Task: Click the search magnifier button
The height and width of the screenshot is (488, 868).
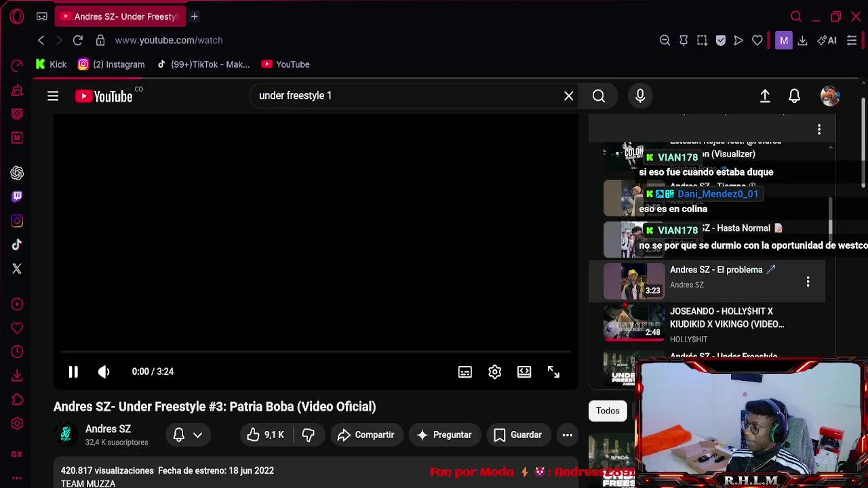Action: coord(599,96)
